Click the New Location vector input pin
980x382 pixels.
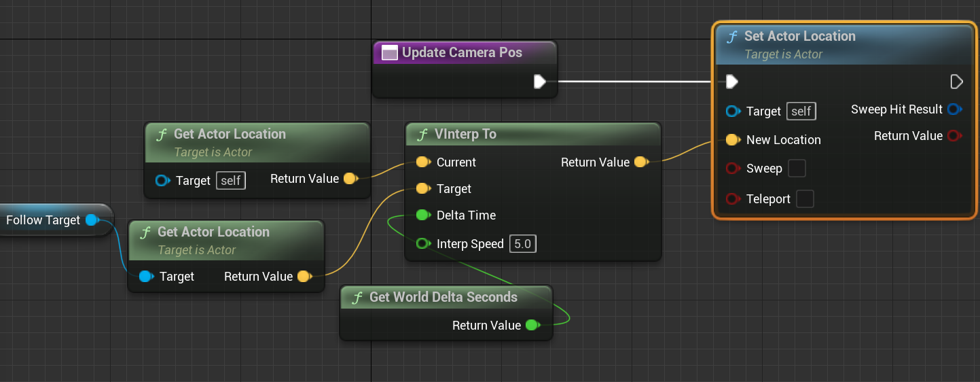(732, 140)
